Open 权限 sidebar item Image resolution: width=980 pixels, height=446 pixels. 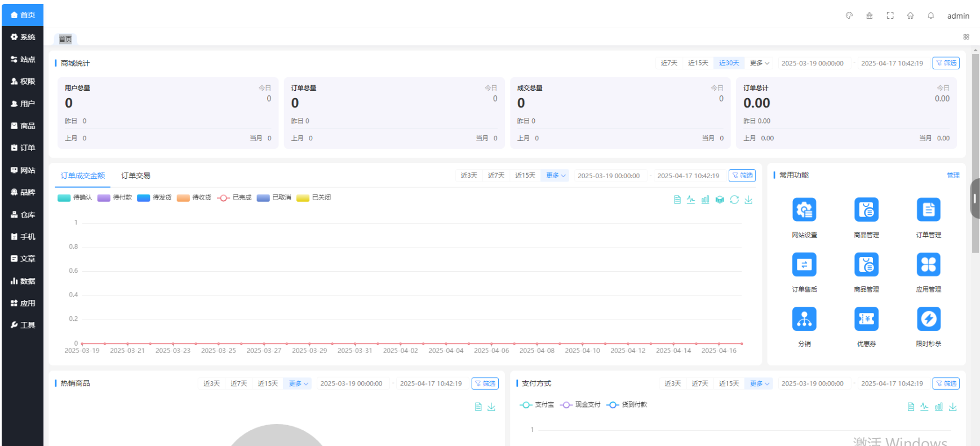tap(23, 81)
